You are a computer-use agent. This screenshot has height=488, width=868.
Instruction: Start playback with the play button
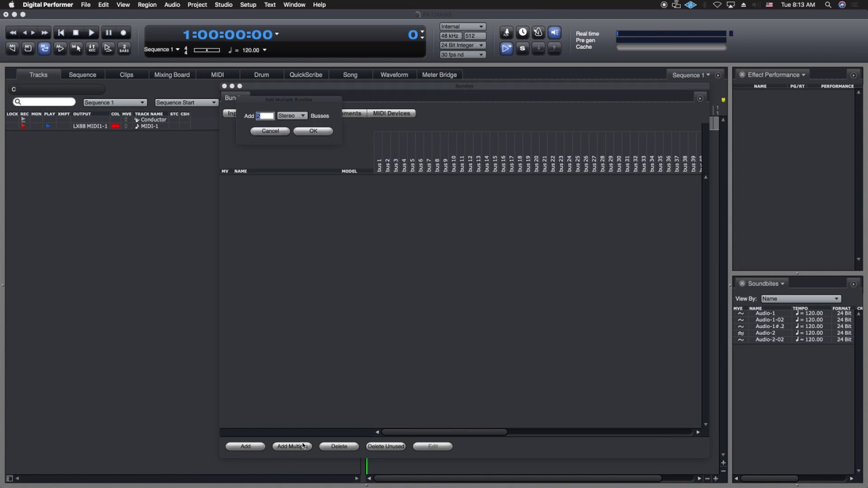(x=92, y=33)
